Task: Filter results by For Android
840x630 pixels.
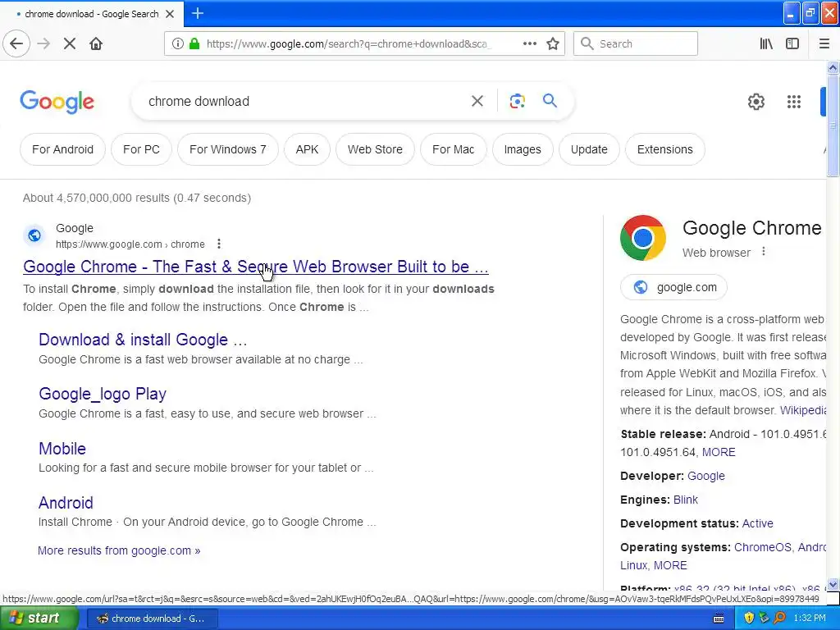Action: point(62,149)
